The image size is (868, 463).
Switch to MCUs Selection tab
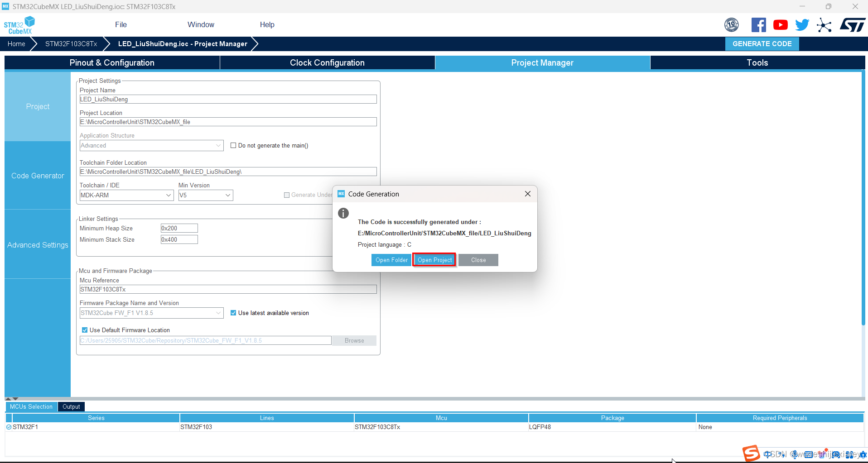pos(31,406)
